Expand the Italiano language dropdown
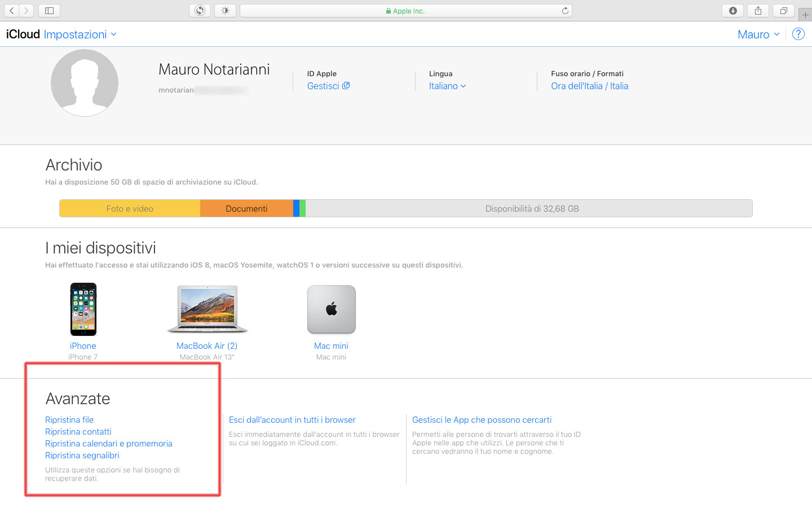Viewport: 812px width, 508px height. click(447, 86)
